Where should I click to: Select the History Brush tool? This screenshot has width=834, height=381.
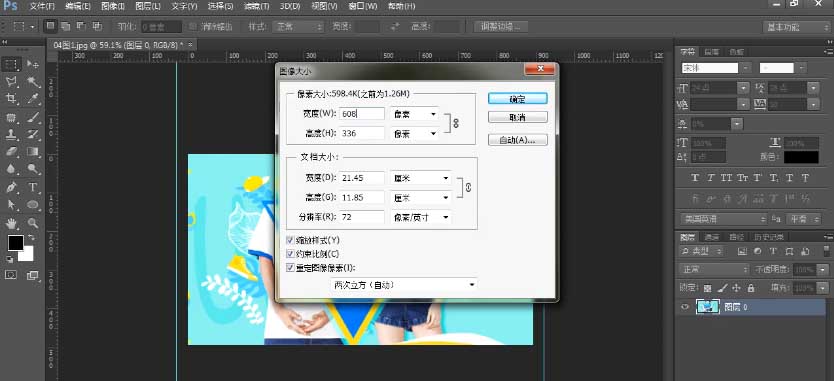32,134
